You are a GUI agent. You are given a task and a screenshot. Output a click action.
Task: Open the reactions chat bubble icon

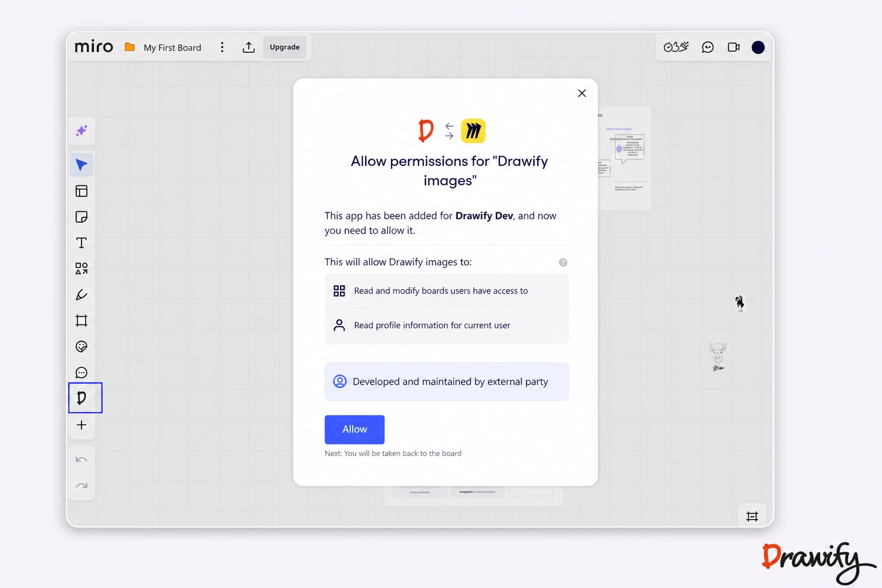[708, 47]
